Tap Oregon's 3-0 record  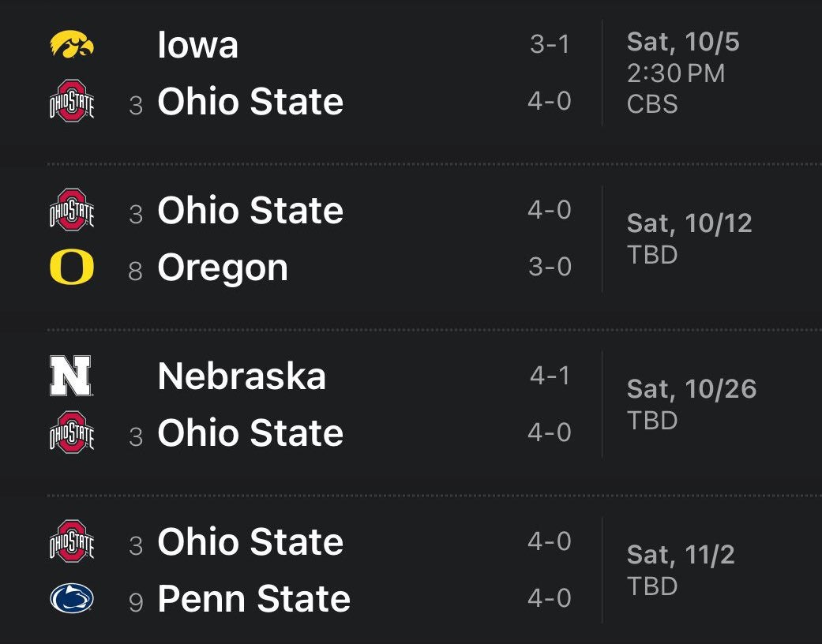click(550, 268)
